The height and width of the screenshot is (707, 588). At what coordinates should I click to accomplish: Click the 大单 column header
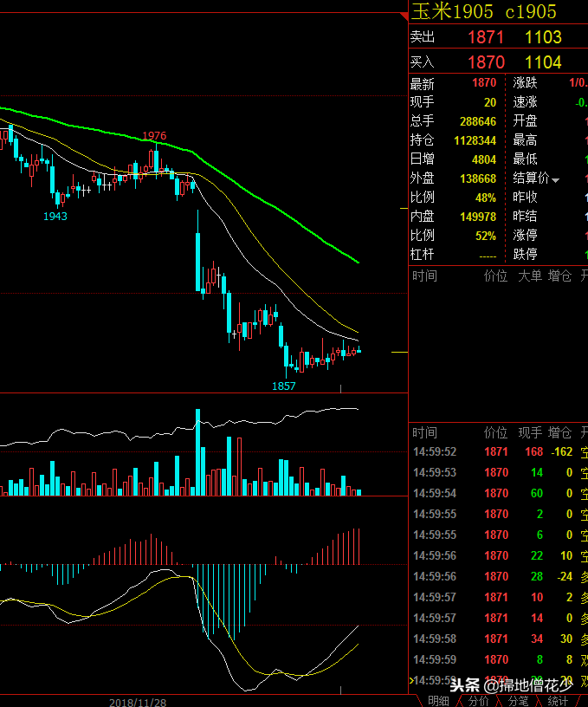click(530, 276)
